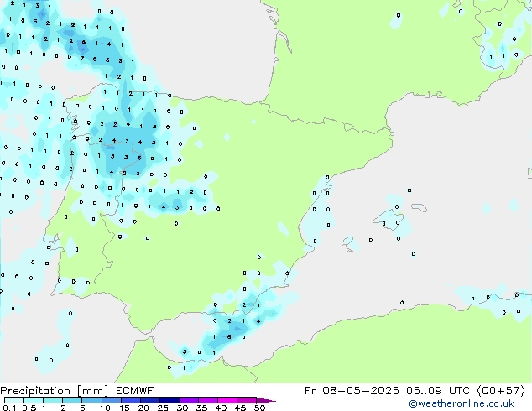Select the '35' legend scale label
The height and width of the screenshot is (411, 532).
click(201, 408)
